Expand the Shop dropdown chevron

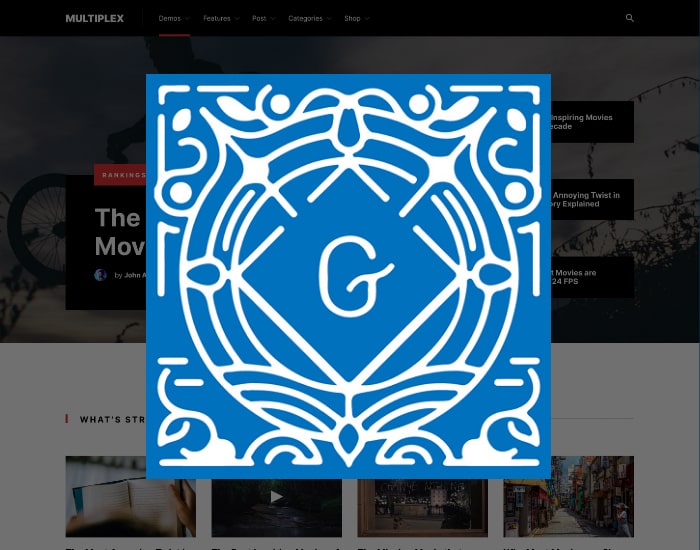[x=367, y=19]
